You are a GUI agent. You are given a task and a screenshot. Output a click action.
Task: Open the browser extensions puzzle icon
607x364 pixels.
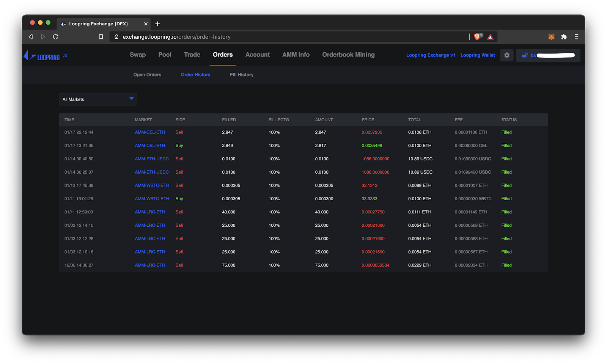[x=564, y=37]
